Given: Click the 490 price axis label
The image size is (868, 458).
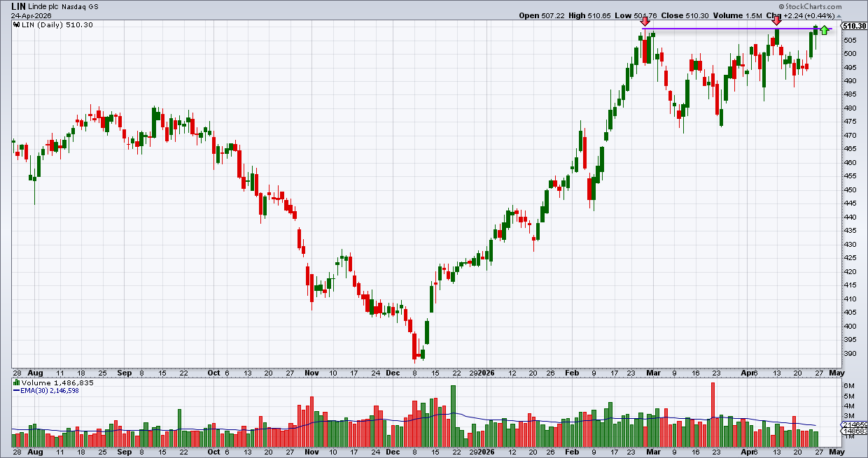Looking at the screenshot, I should pyautogui.click(x=848, y=80).
